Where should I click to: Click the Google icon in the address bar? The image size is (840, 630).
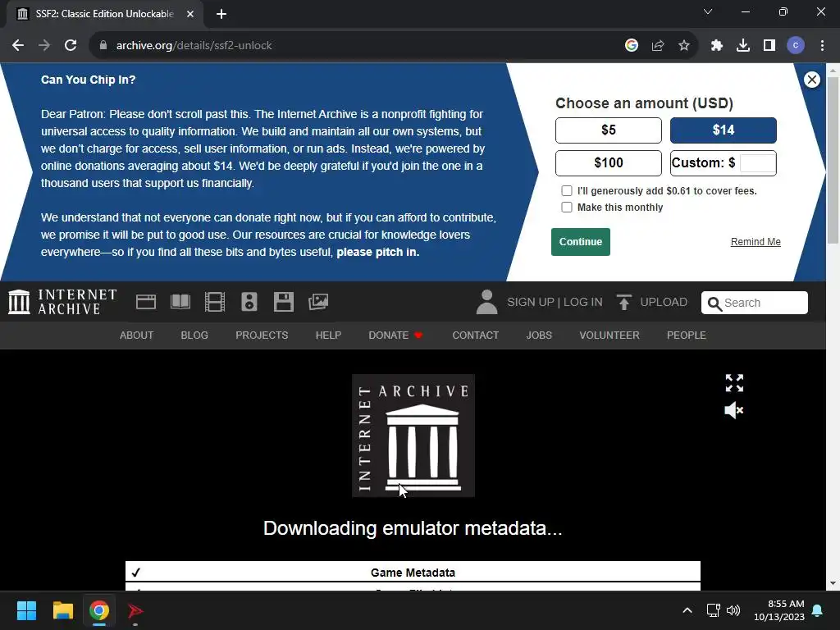click(632, 46)
